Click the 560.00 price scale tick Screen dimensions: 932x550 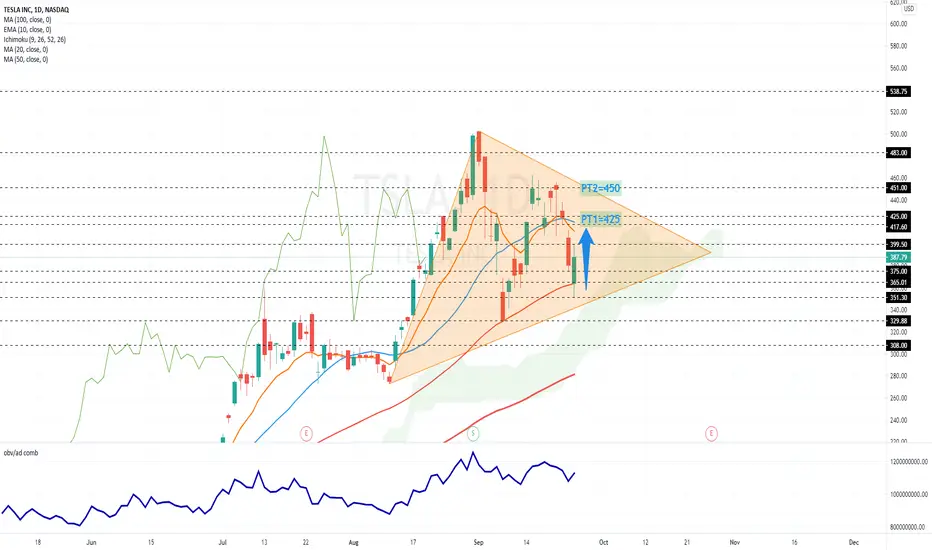point(898,68)
